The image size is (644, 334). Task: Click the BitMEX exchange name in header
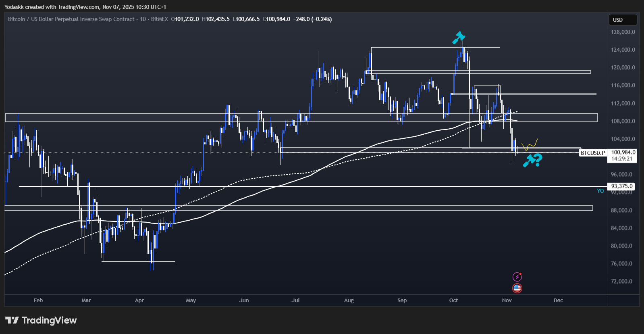point(159,19)
